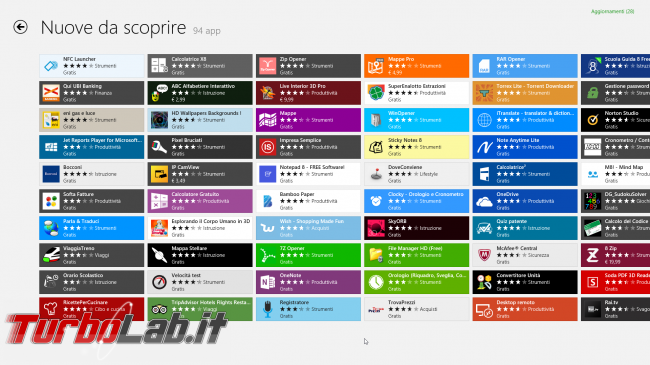Click the Registratore microphone icon

click(x=267, y=309)
